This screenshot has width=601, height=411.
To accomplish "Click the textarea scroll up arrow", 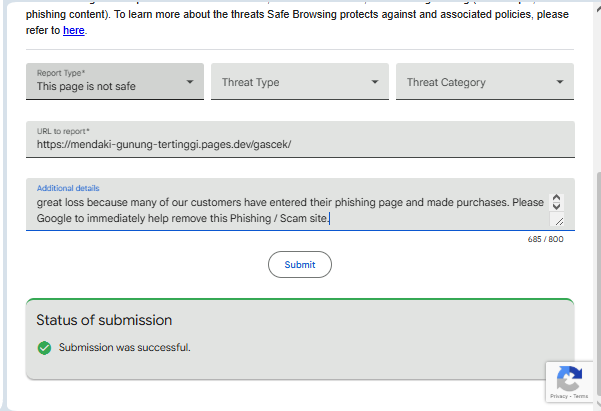I will [x=557, y=198].
